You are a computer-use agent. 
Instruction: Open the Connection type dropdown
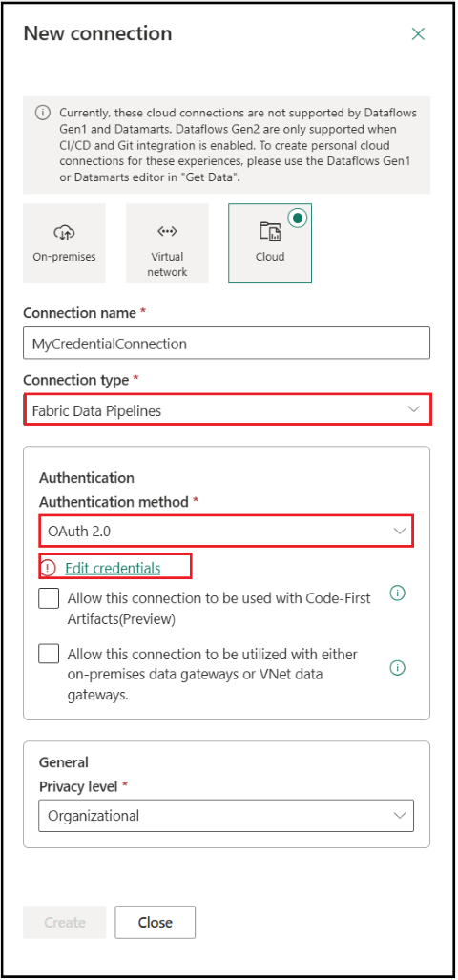click(227, 409)
